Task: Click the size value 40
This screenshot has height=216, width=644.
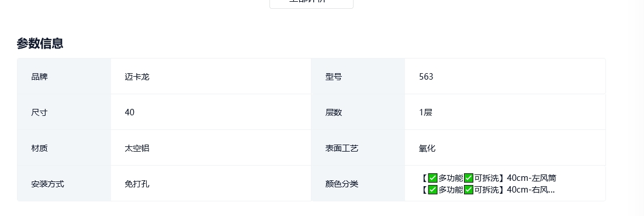Action: coord(129,112)
